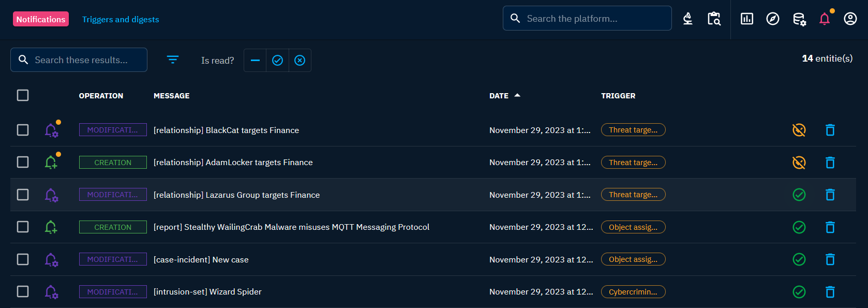The width and height of the screenshot is (868, 308).
Task: Sort by the DATE column arrow
Action: [517, 95]
